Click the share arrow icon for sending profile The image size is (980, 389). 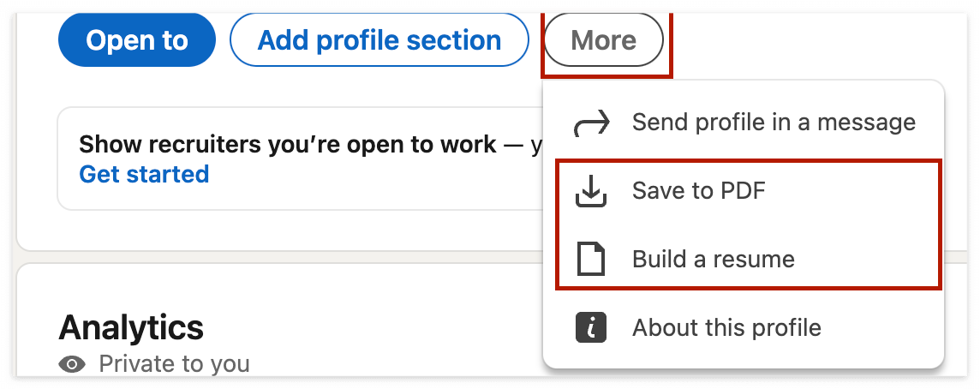591,123
